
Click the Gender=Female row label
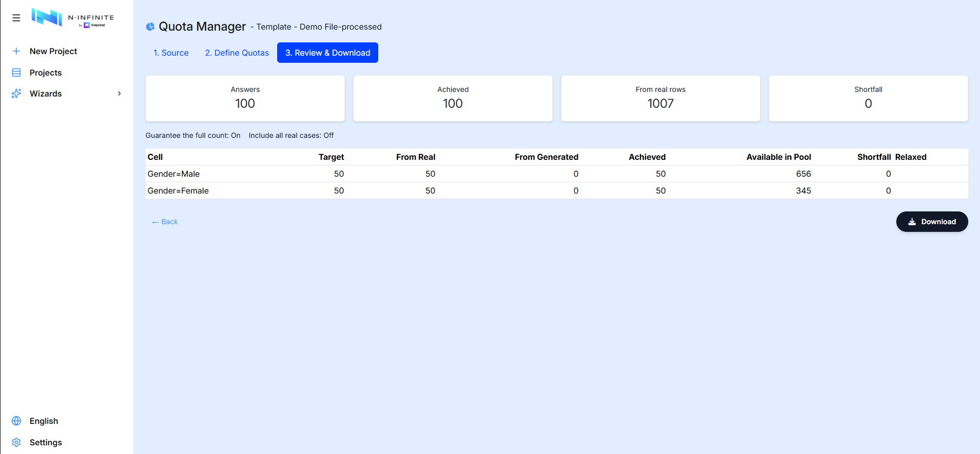point(178,190)
